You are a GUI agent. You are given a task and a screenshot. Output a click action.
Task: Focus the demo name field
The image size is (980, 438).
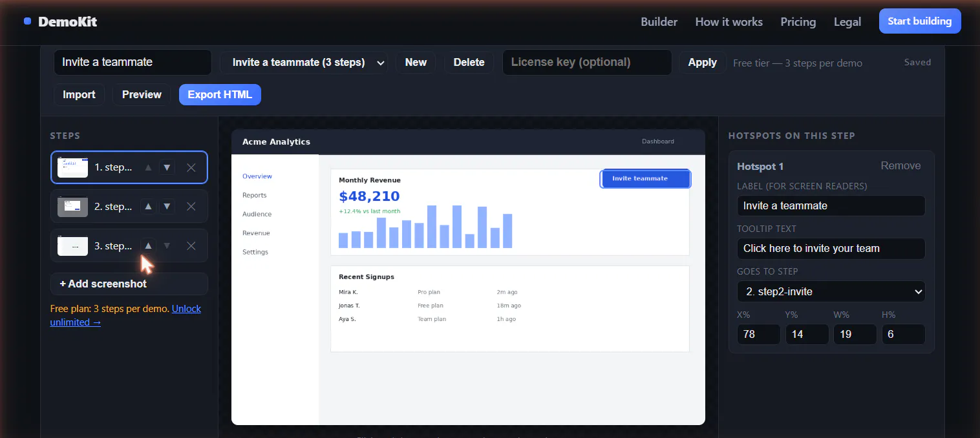pyautogui.click(x=133, y=63)
